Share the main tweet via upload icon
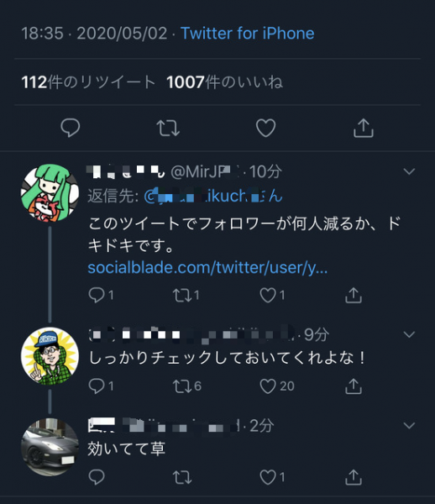 pos(364,128)
